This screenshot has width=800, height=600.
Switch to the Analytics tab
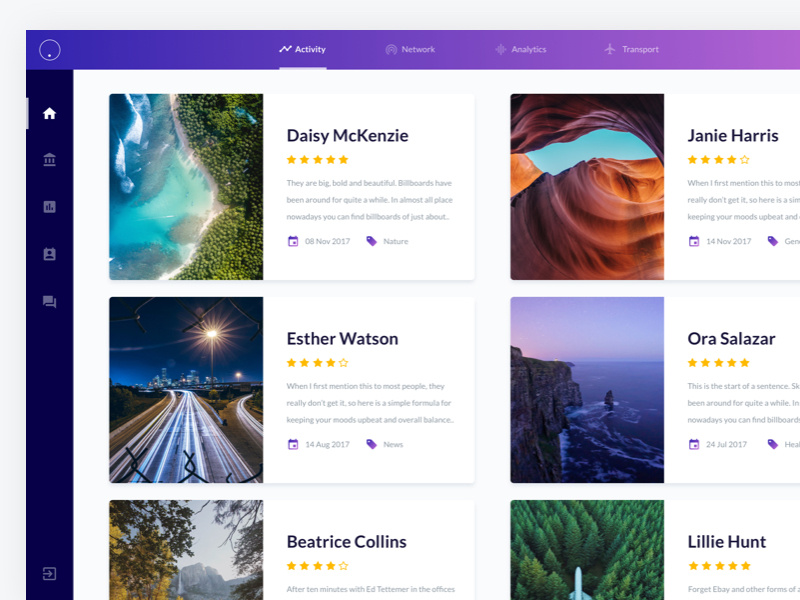tap(521, 49)
